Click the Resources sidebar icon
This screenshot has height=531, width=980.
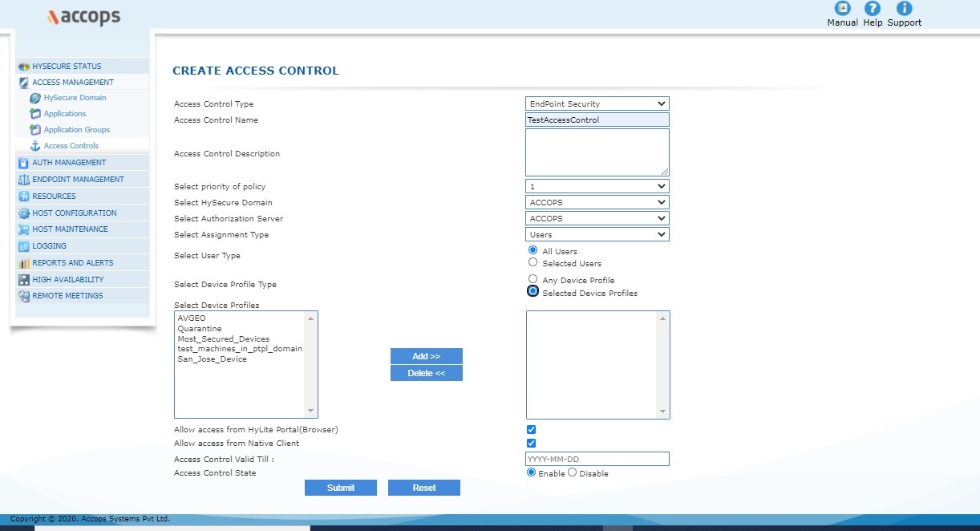point(24,197)
